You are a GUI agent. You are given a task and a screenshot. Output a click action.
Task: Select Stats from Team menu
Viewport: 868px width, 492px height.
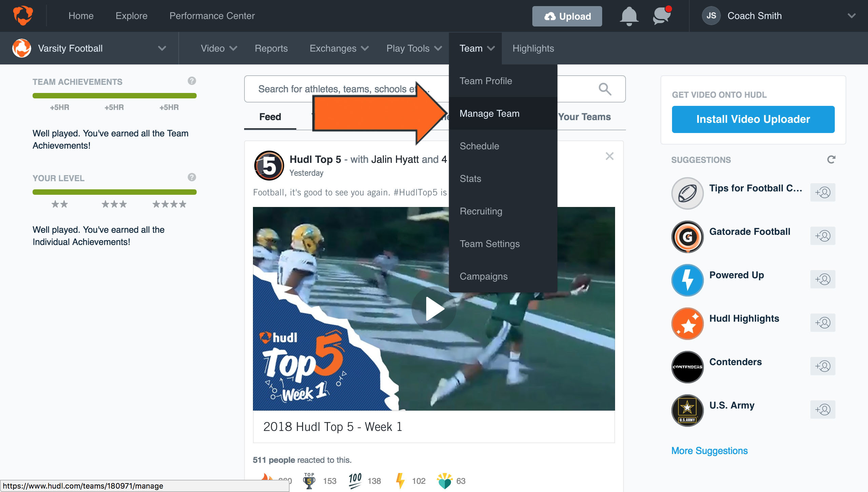tap(503, 178)
